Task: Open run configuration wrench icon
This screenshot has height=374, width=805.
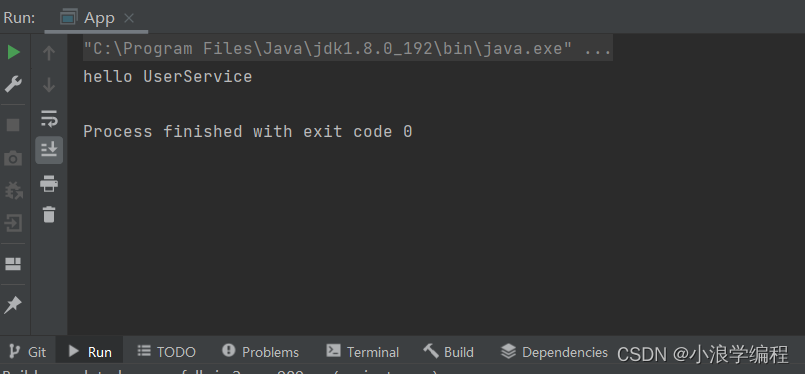Action: [13, 84]
